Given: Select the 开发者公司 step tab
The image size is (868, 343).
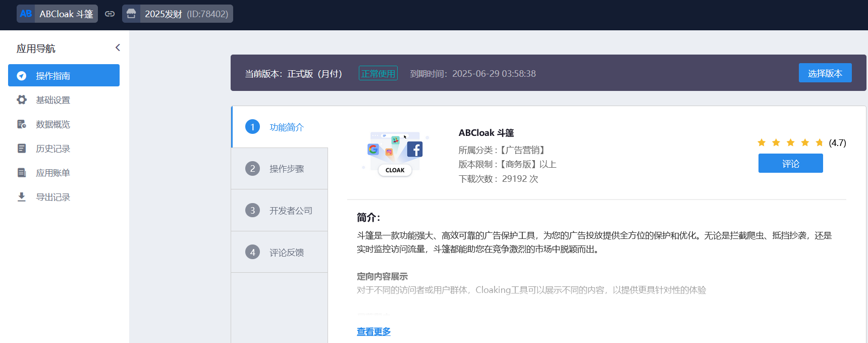Looking at the screenshot, I should coord(280,210).
